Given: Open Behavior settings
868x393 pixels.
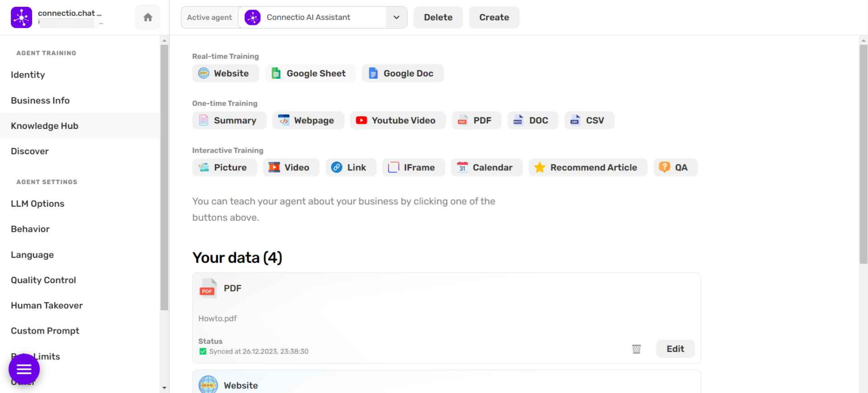Looking at the screenshot, I should click(x=80, y=229).
